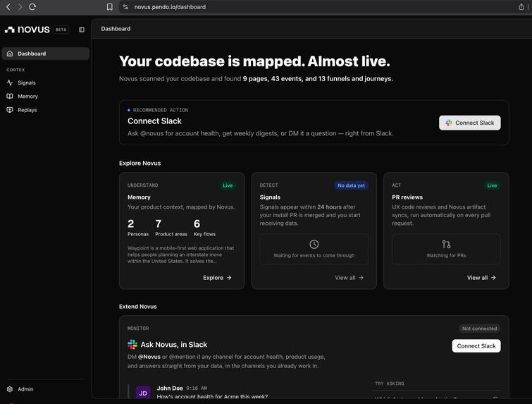This screenshot has height=404, width=532.
Task: Click the 7 Product areas stat
Action: pos(171,228)
